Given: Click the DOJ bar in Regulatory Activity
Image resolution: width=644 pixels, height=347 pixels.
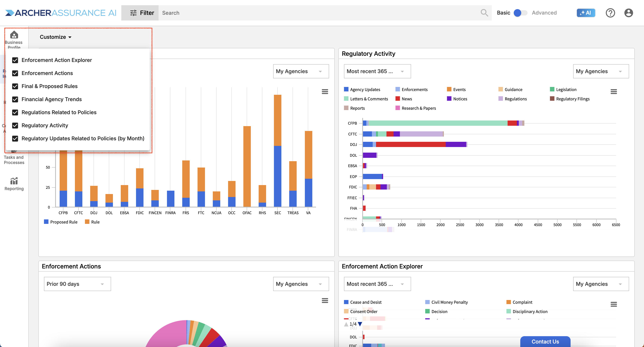Looking at the screenshot, I should tap(415, 144).
